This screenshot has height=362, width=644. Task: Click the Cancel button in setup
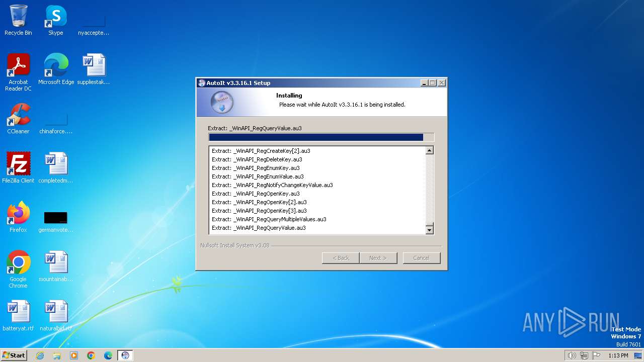422,258
